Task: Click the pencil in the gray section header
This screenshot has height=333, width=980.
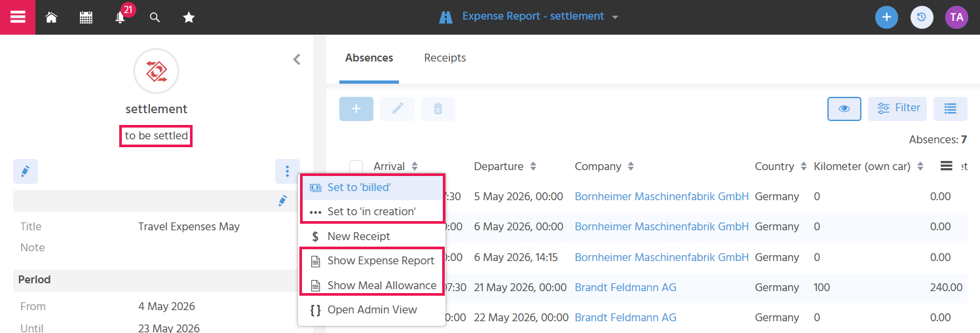Action: 282,201
